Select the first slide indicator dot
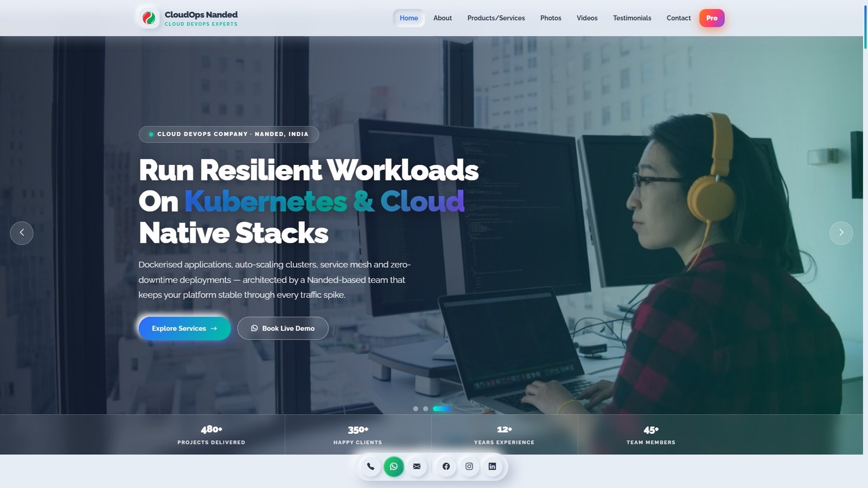Screen dimensions: 868x488 tap(416, 409)
